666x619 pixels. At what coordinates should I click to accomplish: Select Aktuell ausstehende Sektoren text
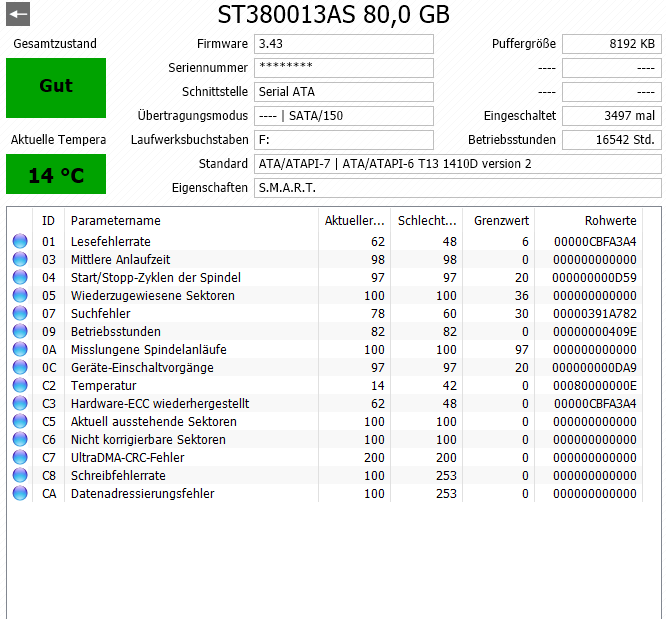tap(154, 421)
